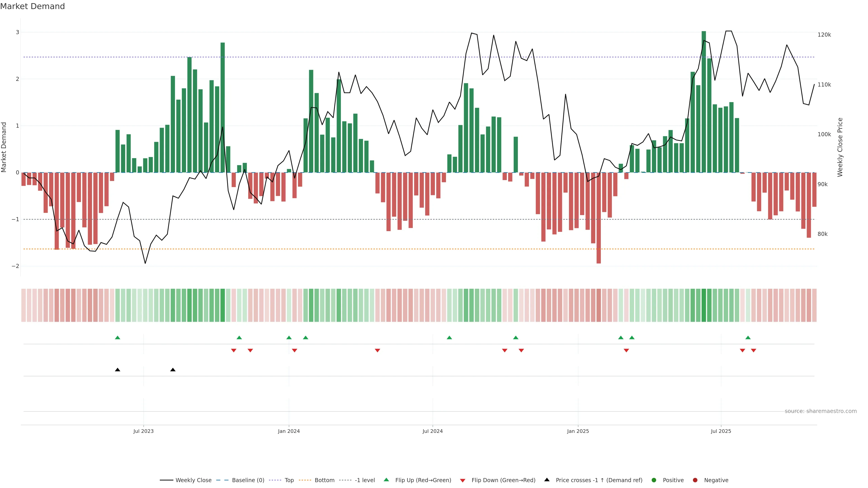Image resolution: width=868 pixels, height=488 pixels.
Task: Click the Flip Down red triangle legend icon
Action: [463, 480]
